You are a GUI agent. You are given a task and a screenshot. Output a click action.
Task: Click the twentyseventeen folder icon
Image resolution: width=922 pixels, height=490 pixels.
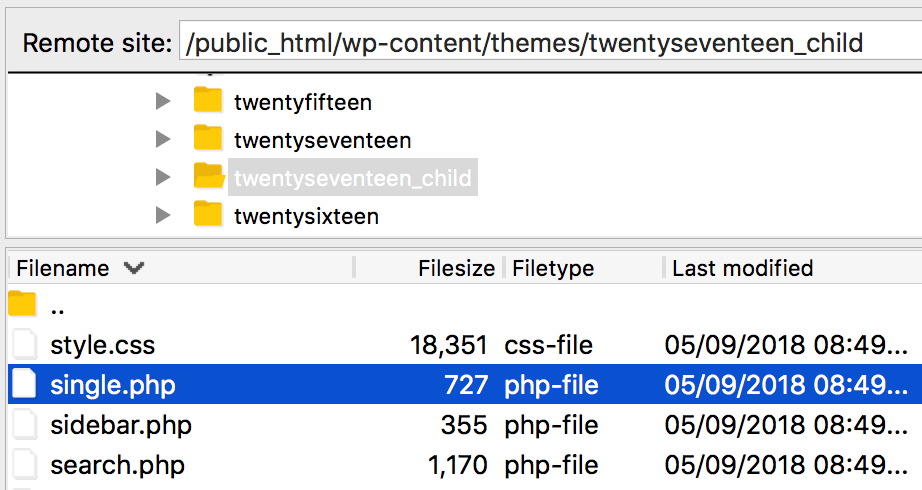tap(208, 139)
